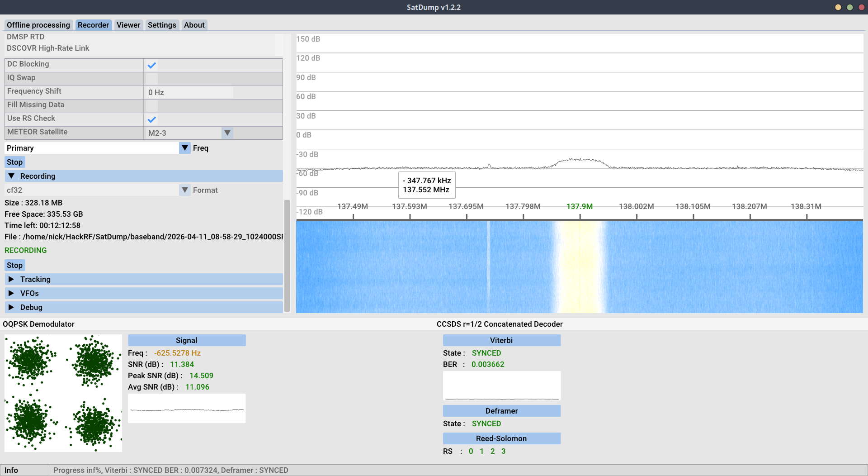Open the cf32 format dropdown arrow
The image size is (868, 476).
tap(185, 190)
